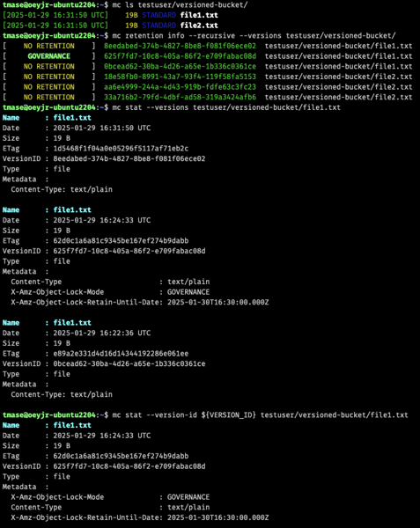Click the 'mc retention info --recursive' command line
This screenshot has height=528, width=420.
point(254,36)
